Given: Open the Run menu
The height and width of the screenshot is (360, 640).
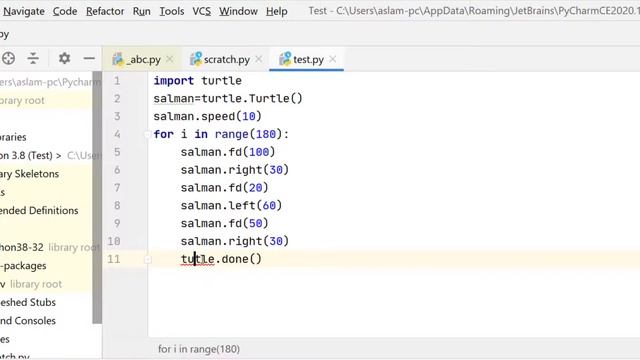Looking at the screenshot, I should coord(142,11).
